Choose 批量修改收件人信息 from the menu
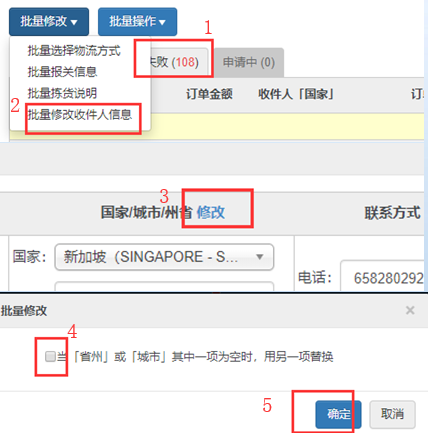Viewport: 428px width, 433px height. click(80, 115)
